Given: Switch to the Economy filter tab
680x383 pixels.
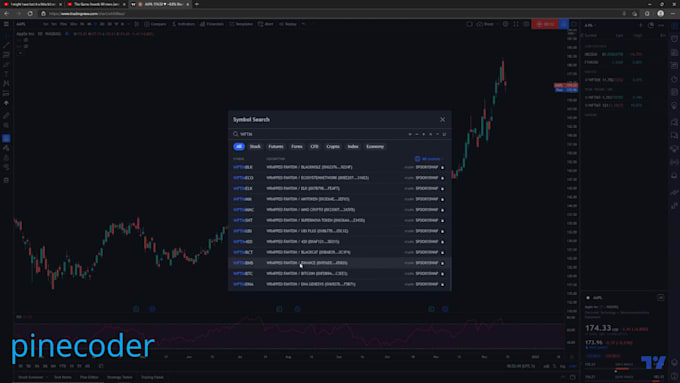Looking at the screenshot, I should click(x=375, y=147).
